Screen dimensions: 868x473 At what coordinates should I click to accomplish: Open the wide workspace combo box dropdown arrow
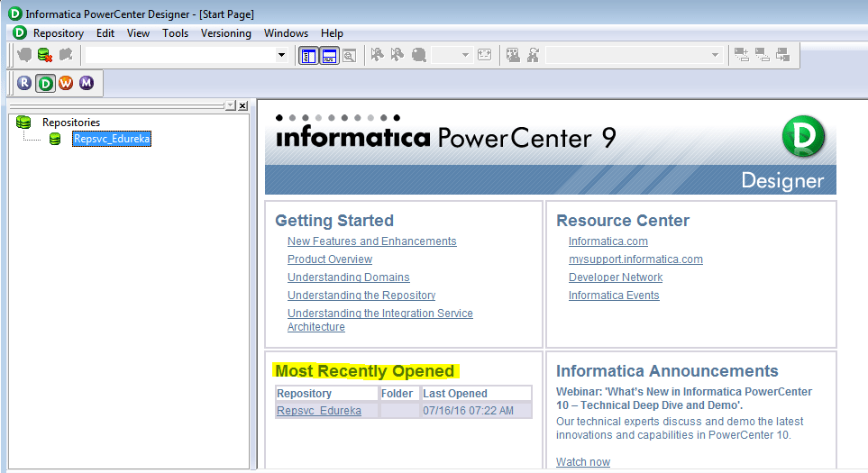coord(281,55)
